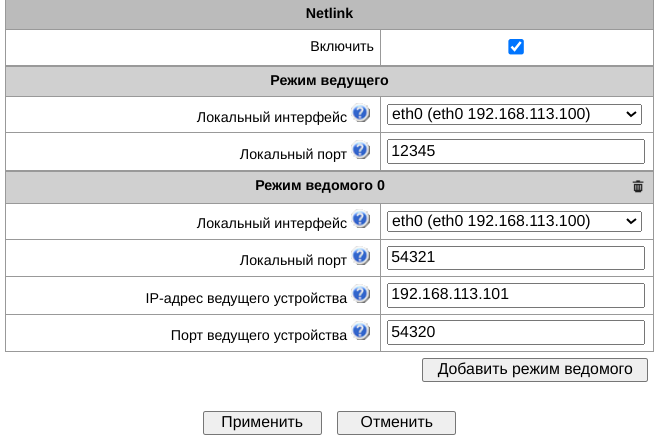
Task: Focus local port field containing 12345
Action: pos(516,151)
